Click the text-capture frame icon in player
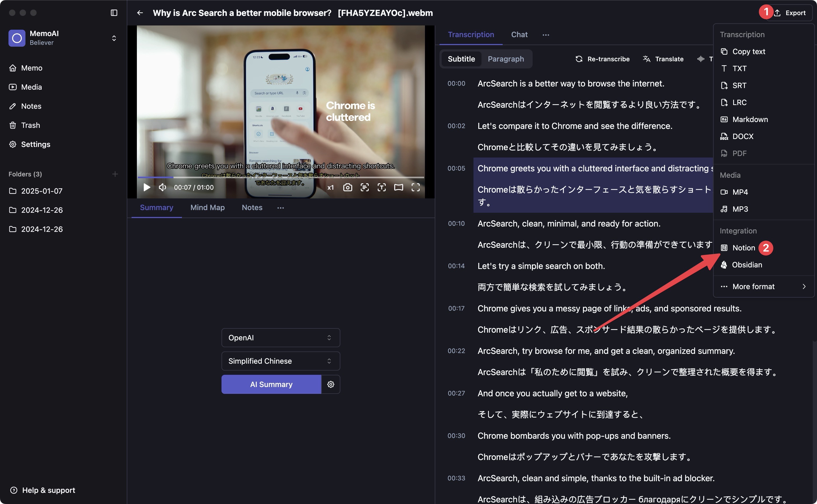Viewport: 817px width, 504px height. tap(382, 187)
